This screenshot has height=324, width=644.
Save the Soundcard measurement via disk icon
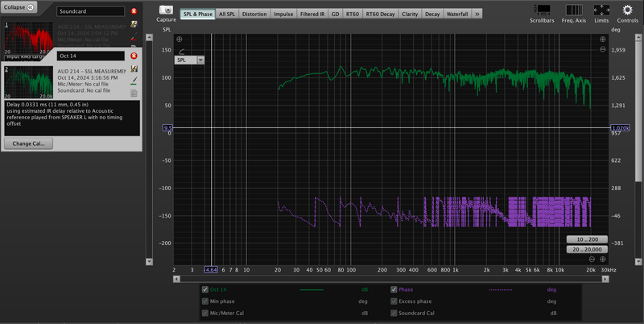point(134,24)
